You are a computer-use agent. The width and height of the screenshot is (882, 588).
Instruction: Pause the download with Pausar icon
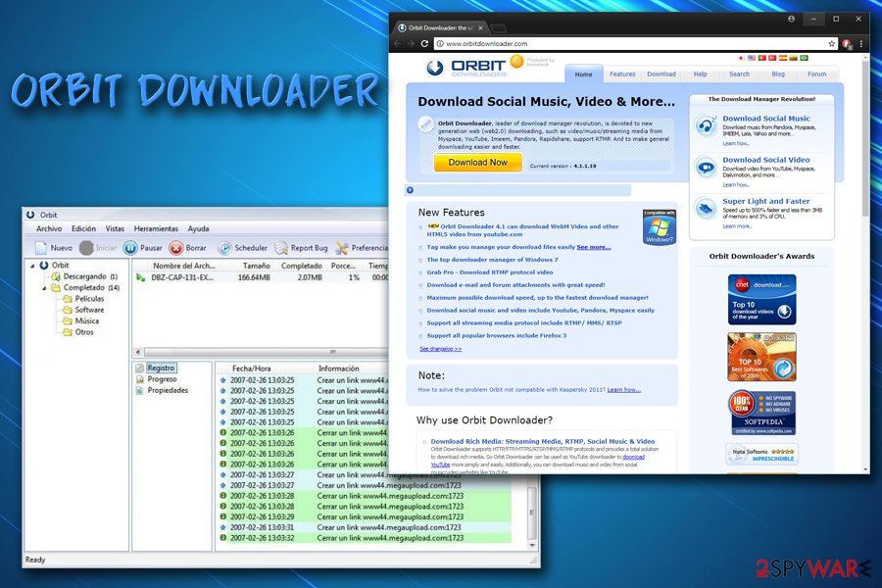130,248
